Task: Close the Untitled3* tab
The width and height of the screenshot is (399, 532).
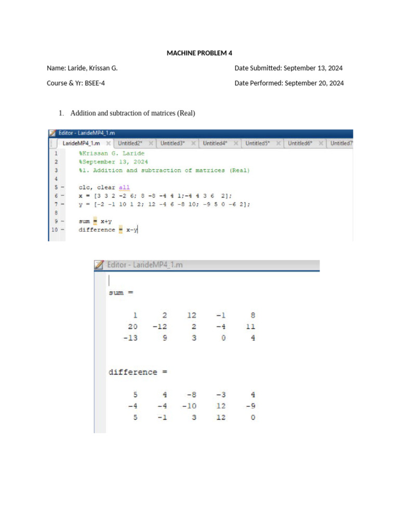Action: point(193,143)
